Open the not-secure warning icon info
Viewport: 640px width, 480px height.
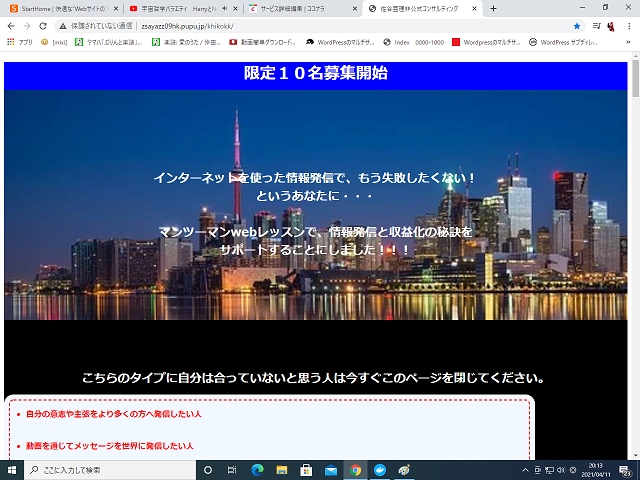62,26
